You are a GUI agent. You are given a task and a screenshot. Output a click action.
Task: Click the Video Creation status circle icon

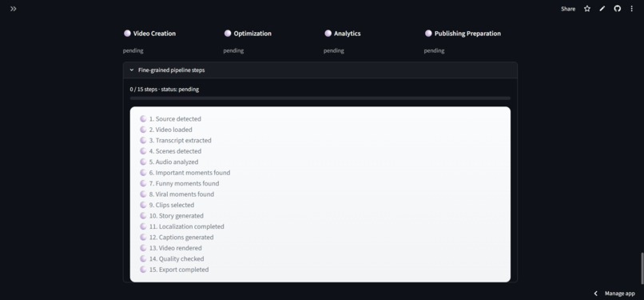127,34
